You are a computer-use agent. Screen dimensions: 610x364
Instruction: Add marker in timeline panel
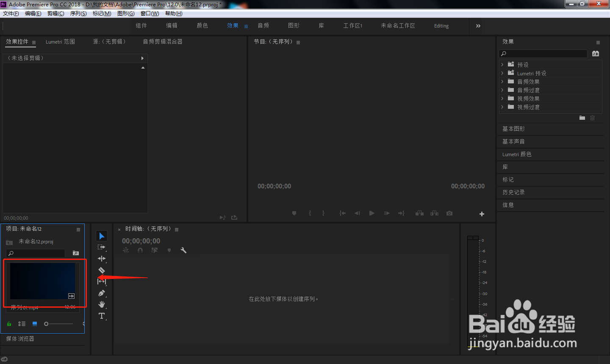click(x=169, y=250)
